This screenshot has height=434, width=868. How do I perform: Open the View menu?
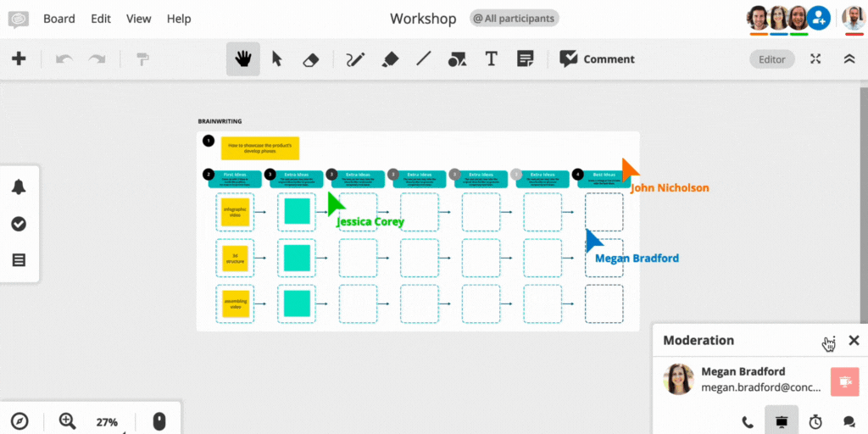(139, 19)
